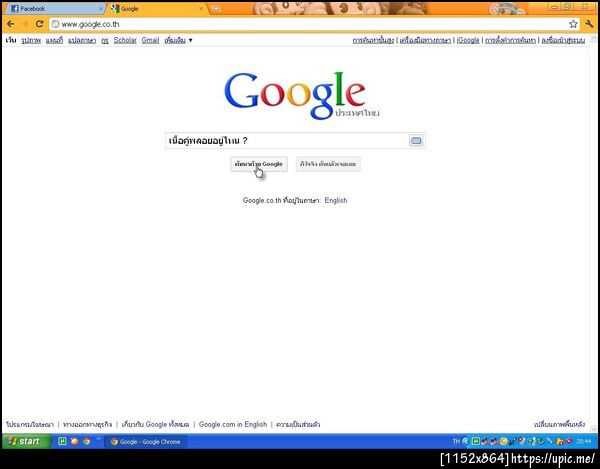The height and width of the screenshot is (469, 600).
Task: Go back with the browser back arrow
Action: pos(11,24)
